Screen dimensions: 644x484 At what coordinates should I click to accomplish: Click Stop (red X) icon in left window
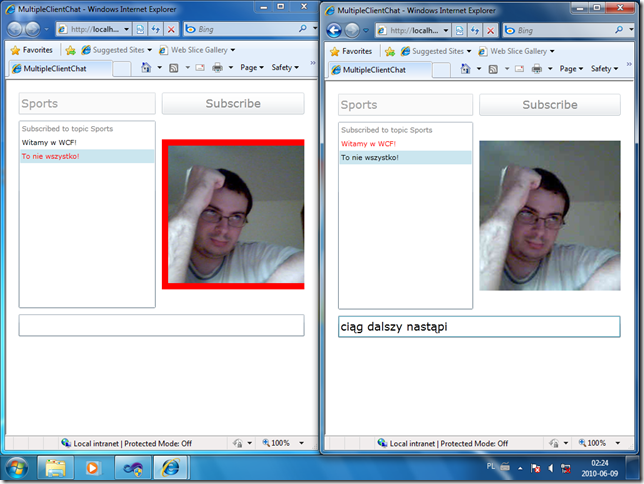[x=171, y=29]
